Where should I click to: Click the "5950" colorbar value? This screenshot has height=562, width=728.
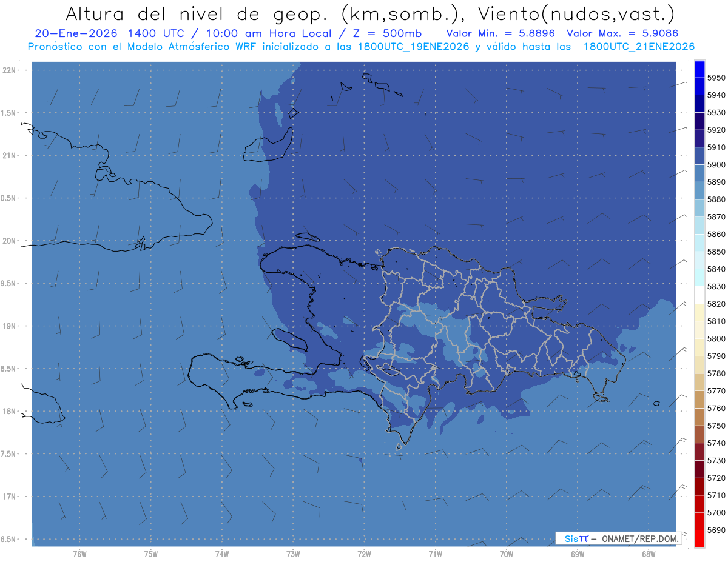pyautogui.click(x=716, y=78)
